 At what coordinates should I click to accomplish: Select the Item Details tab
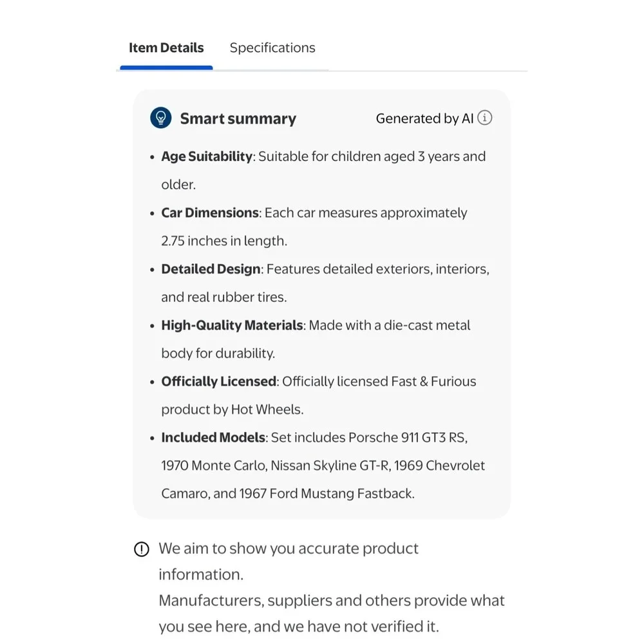coord(166,48)
